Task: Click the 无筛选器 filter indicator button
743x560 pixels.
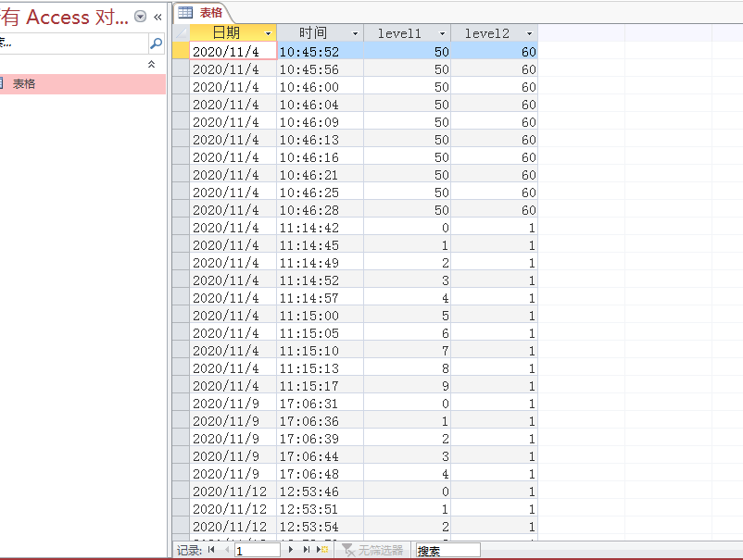Action: 372,550
